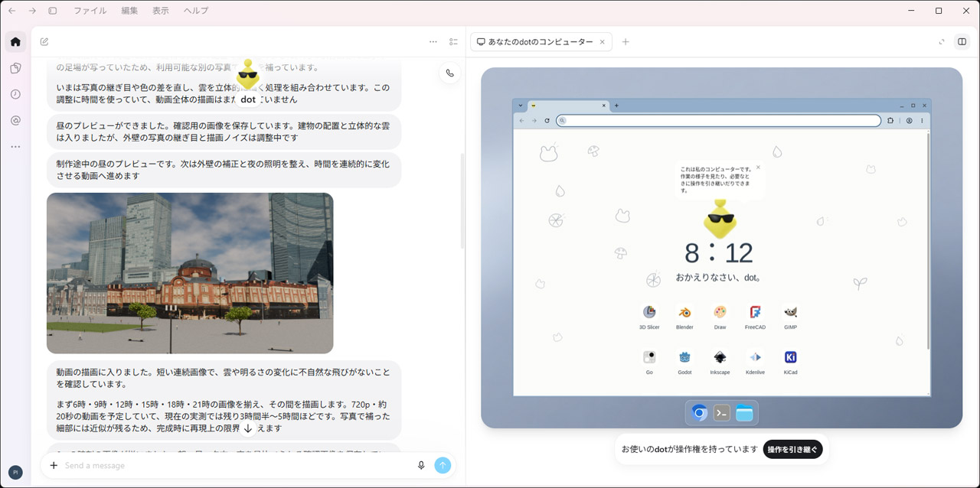
Task: Reload the page in remote browser
Action: click(547, 121)
